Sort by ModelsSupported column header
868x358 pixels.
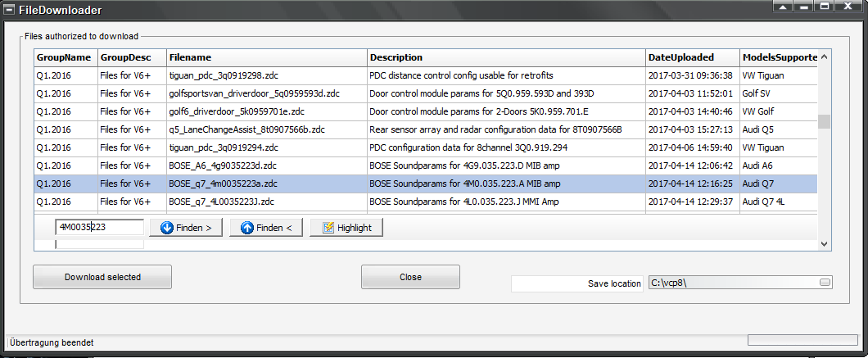[x=779, y=57]
